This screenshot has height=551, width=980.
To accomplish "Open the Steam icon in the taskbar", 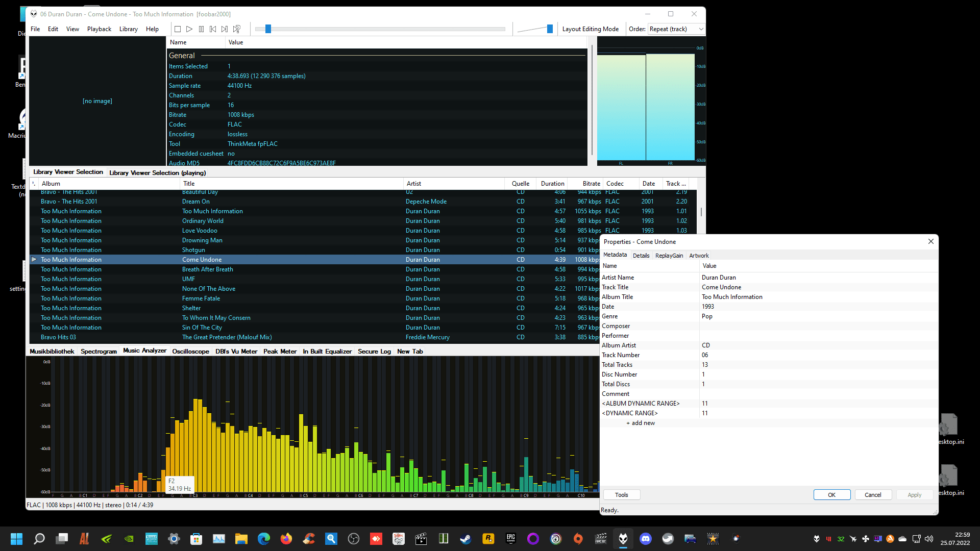I will 465,539.
